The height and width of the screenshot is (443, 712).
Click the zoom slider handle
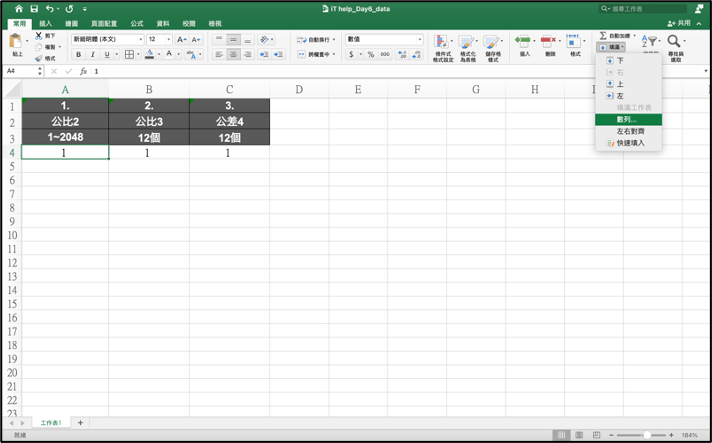(647, 435)
